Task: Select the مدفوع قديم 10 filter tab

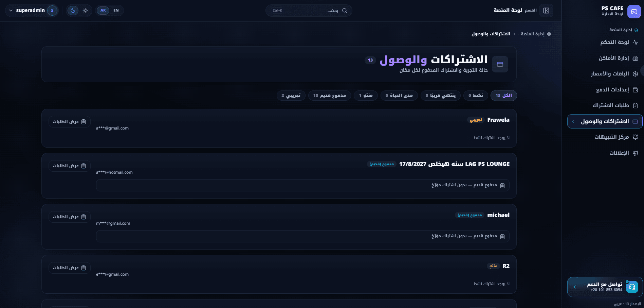Action: 330,96
